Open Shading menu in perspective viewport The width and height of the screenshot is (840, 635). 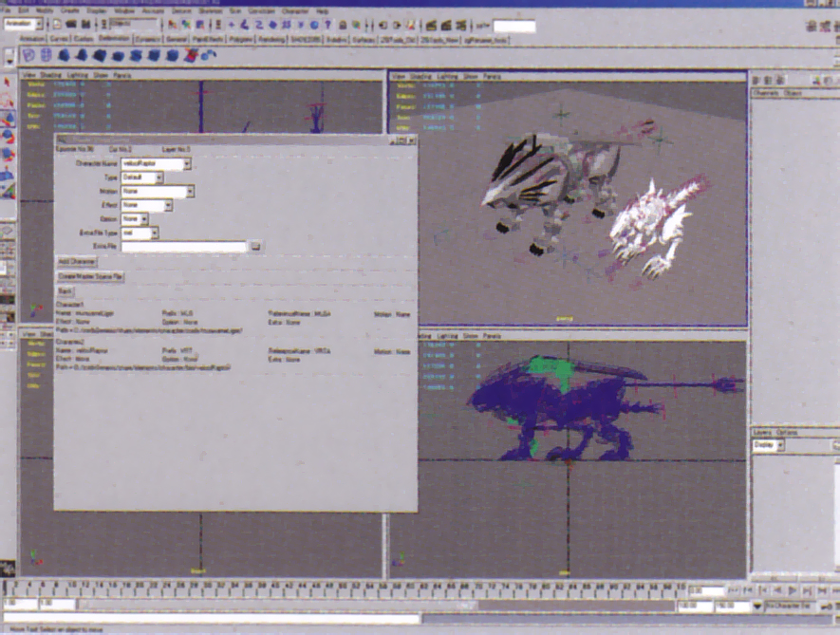tap(420, 77)
